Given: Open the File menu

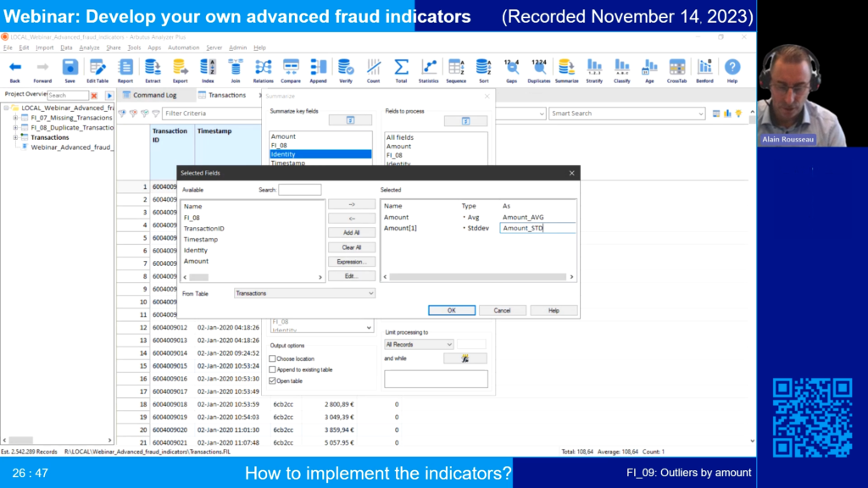Looking at the screenshot, I should pos(8,47).
